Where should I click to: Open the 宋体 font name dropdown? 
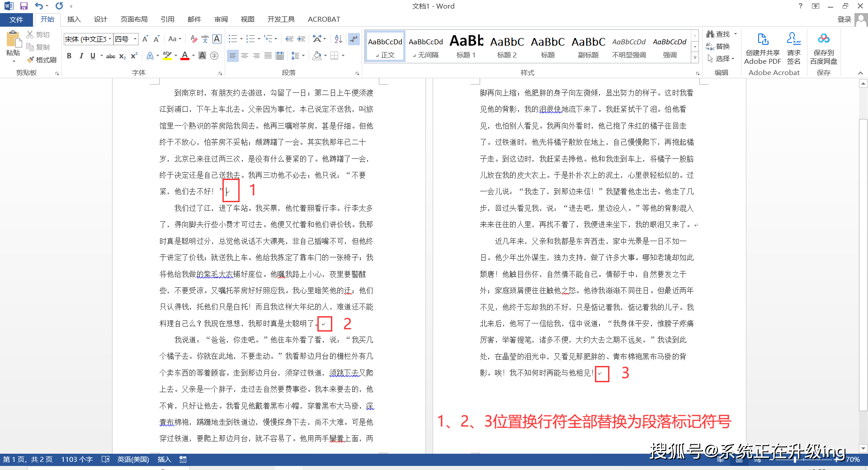[x=110, y=39]
